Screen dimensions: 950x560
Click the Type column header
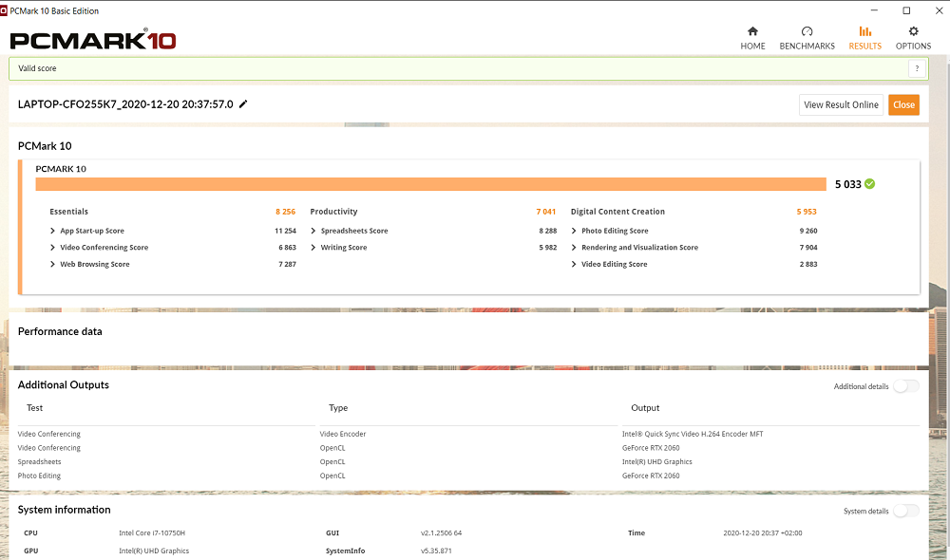pos(338,408)
